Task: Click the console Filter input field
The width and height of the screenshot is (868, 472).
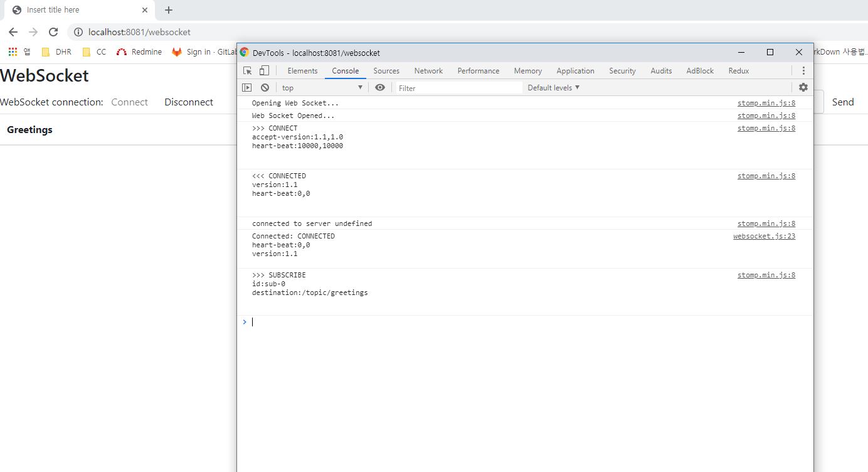Action: tap(459, 88)
